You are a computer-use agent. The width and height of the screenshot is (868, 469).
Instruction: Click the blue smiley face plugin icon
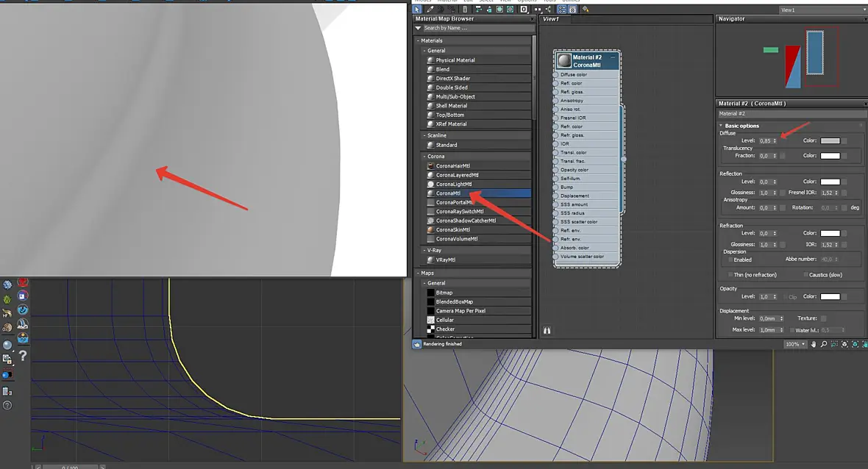tap(23, 310)
